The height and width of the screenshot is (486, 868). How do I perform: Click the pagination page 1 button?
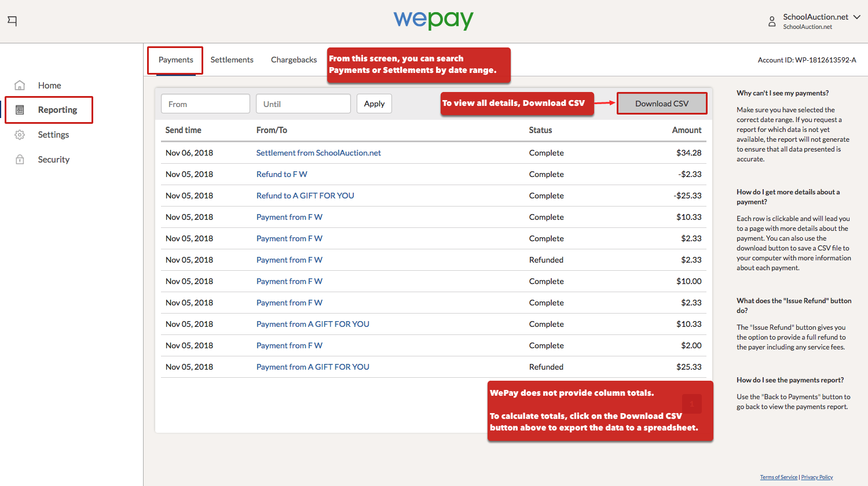click(x=691, y=404)
